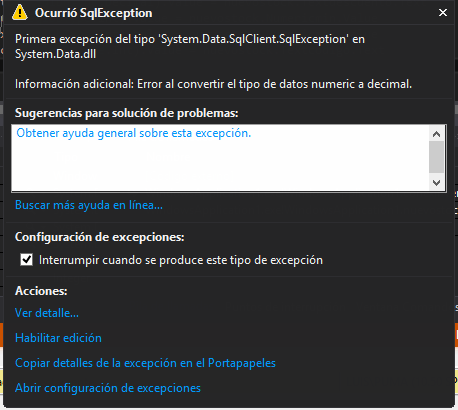
Task: Click 'Copiar detalles de la excepción en el Portapapeles'
Action: coord(145,363)
